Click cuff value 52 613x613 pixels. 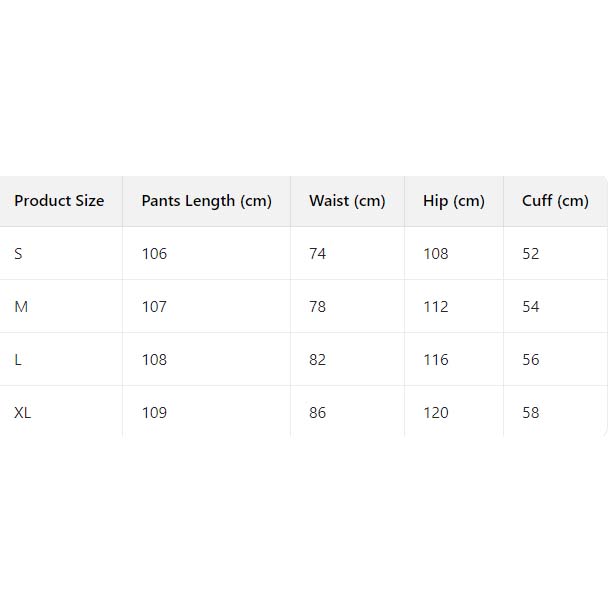pyautogui.click(x=530, y=254)
